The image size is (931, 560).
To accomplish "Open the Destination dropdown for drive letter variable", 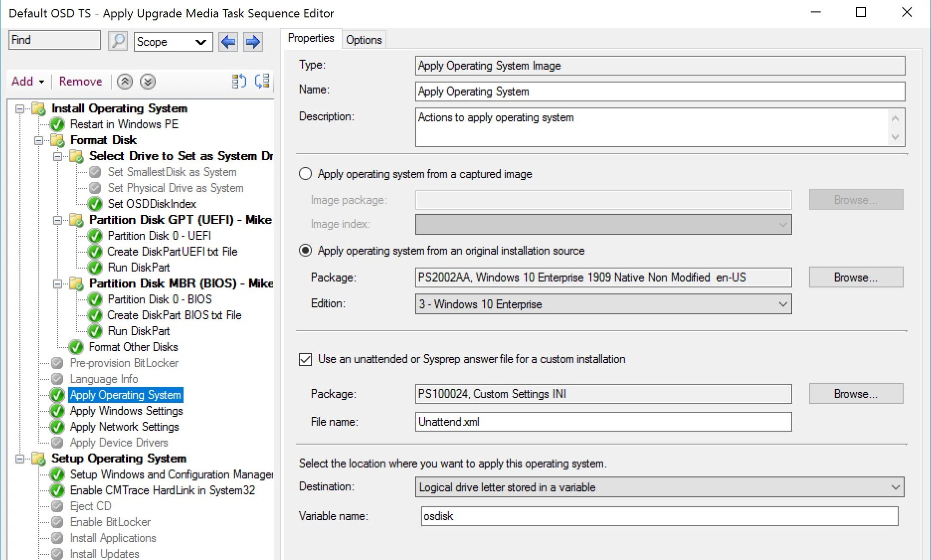I will point(895,487).
